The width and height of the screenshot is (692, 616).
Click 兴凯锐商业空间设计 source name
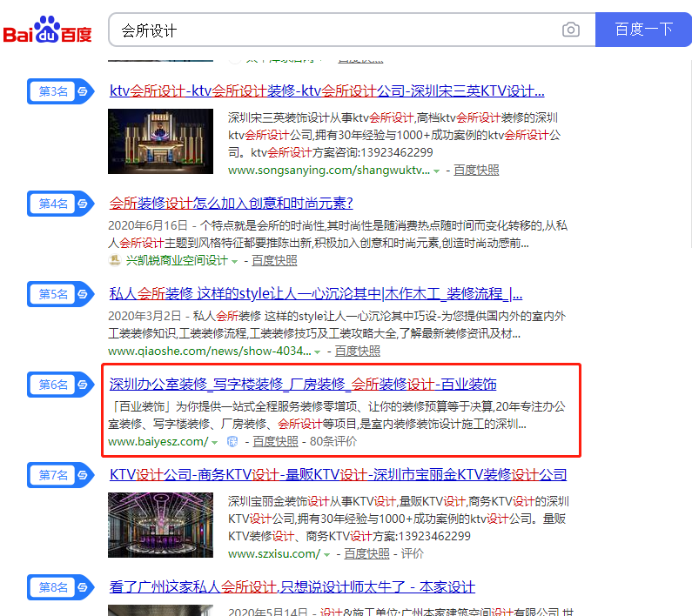177,261
